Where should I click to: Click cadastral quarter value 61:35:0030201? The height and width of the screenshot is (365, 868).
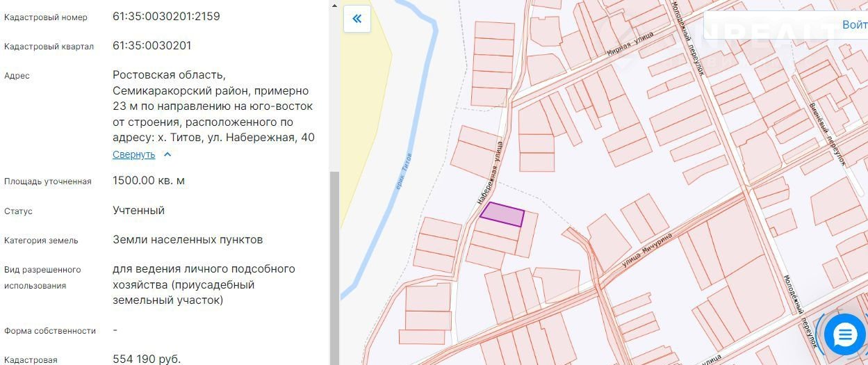point(152,46)
